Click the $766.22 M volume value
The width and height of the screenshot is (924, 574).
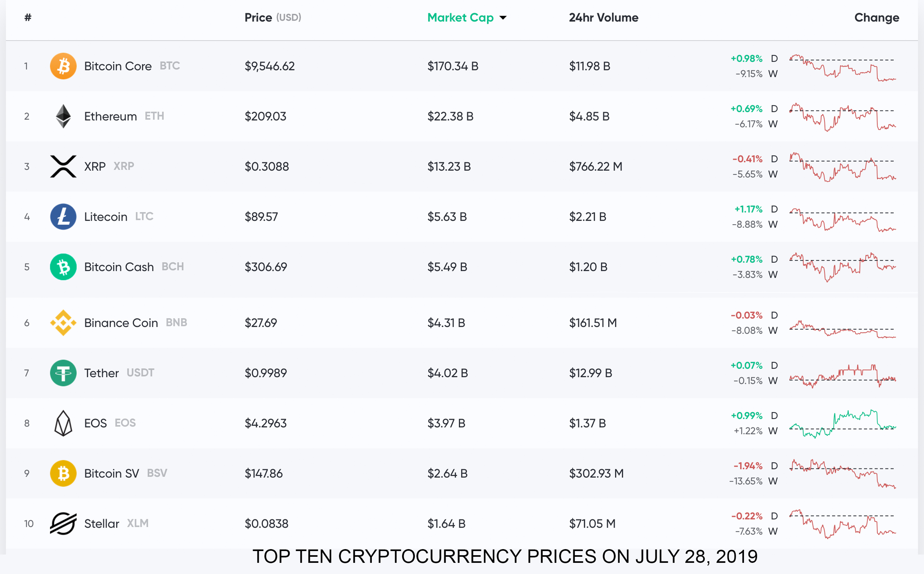tap(596, 166)
